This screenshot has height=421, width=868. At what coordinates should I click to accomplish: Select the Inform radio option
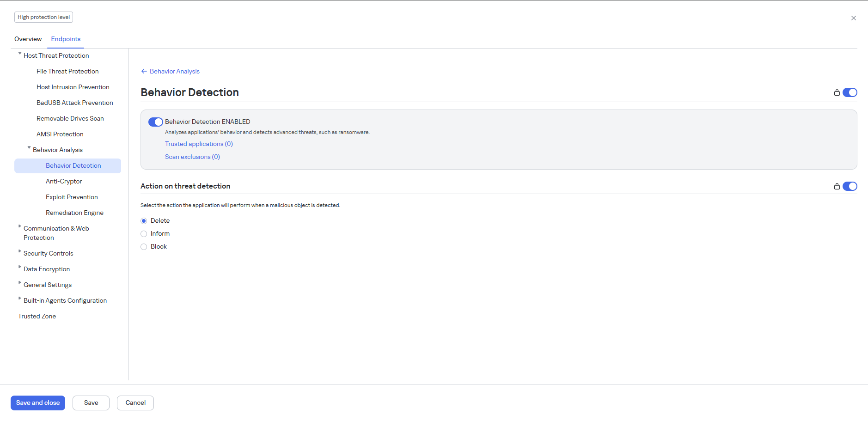(144, 234)
